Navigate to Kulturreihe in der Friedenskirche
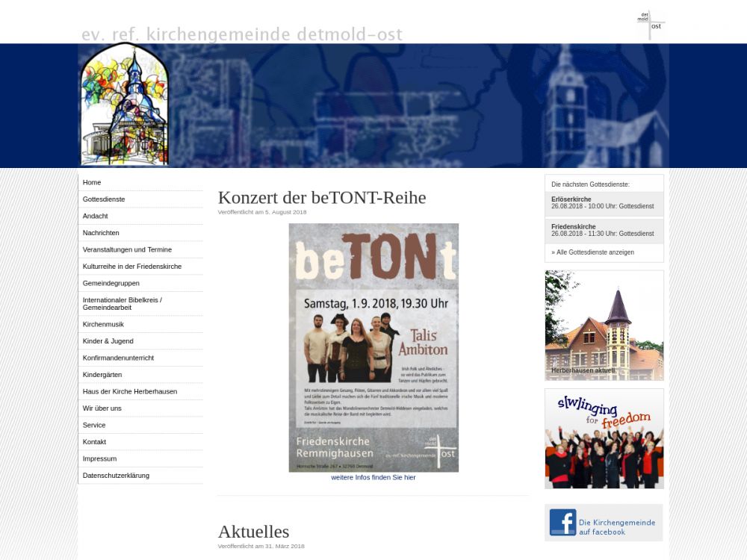The image size is (747, 560). 132,267
